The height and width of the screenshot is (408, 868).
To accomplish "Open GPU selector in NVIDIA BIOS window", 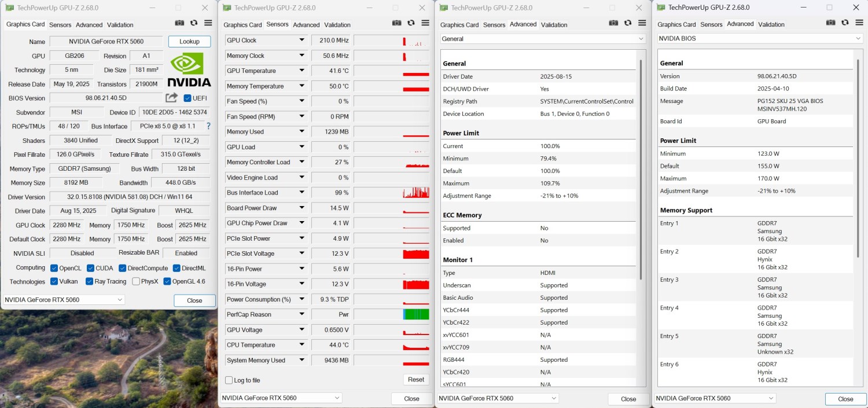I will (x=715, y=398).
